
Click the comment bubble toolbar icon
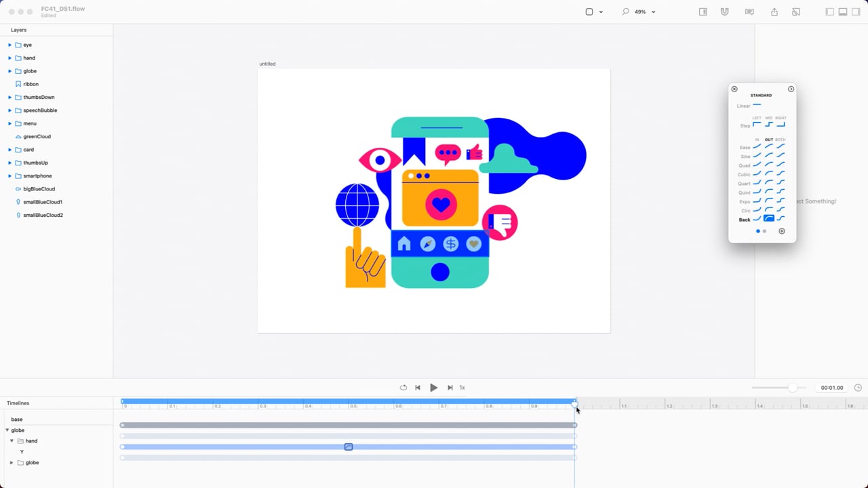click(749, 12)
